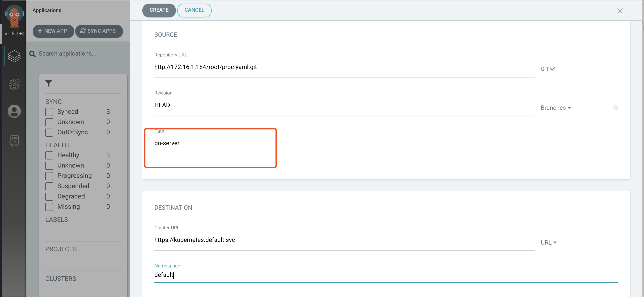This screenshot has height=297, width=644.
Task: Open Documentation book icon in sidebar
Action: pos(14,141)
